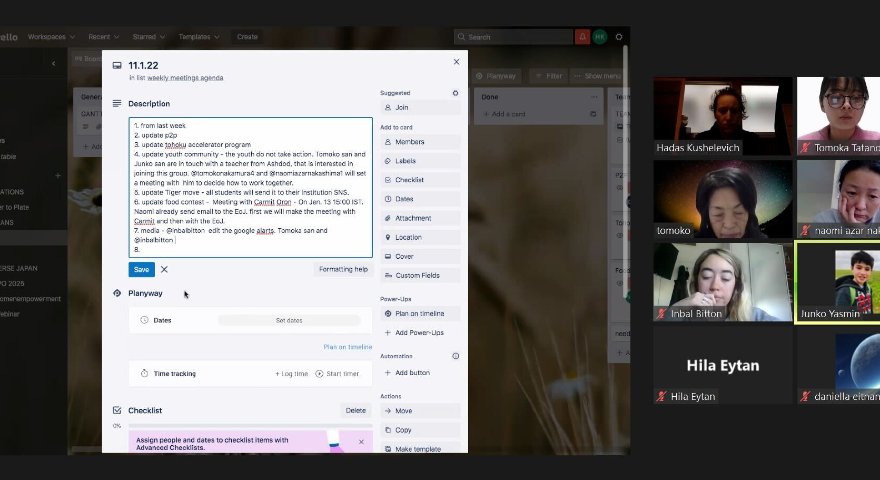Create card from template icon in Done list
The width and height of the screenshot is (880, 480).
point(593,115)
